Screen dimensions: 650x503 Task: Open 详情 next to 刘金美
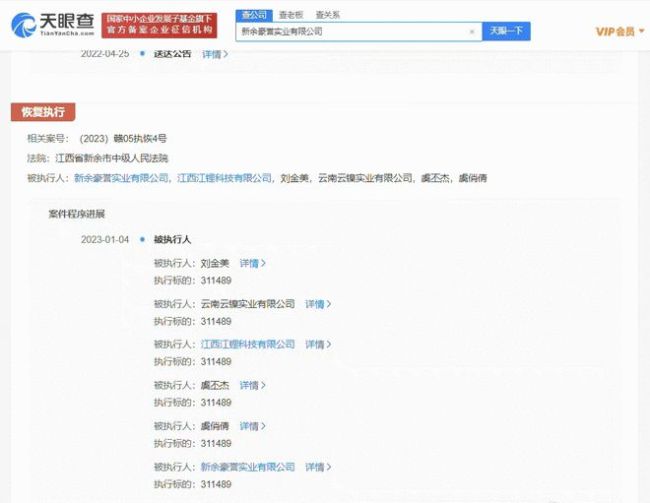[x=252, y=263]
